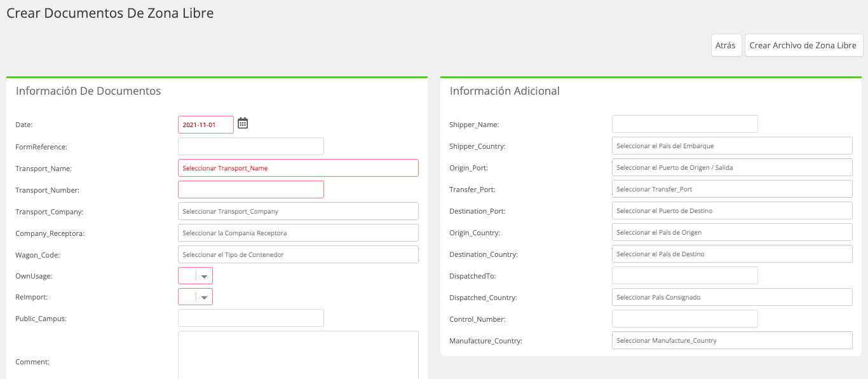Focus the FormReference input field
868x379 pixels.
tap(251, 146)
